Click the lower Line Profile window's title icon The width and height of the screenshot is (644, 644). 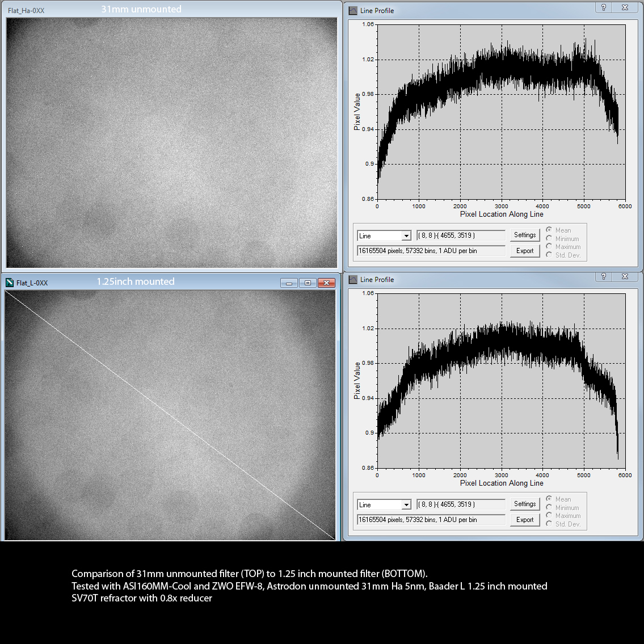(353, 280)
